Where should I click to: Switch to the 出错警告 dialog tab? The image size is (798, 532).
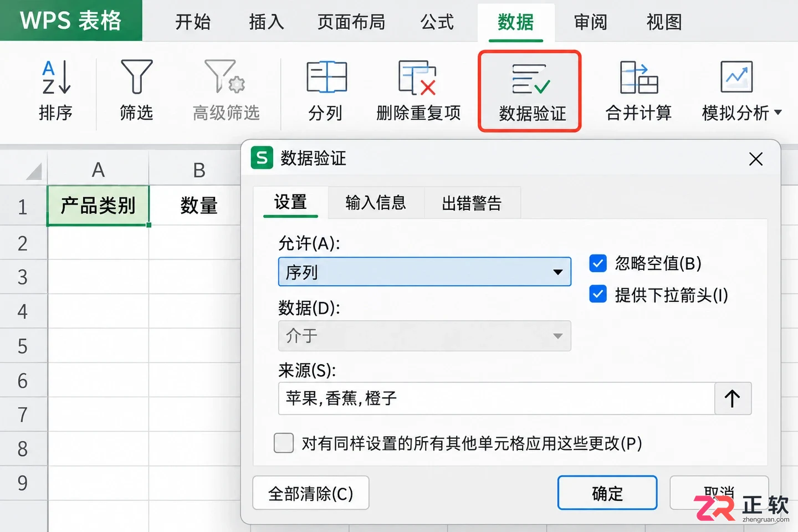(x=472, y=203)
